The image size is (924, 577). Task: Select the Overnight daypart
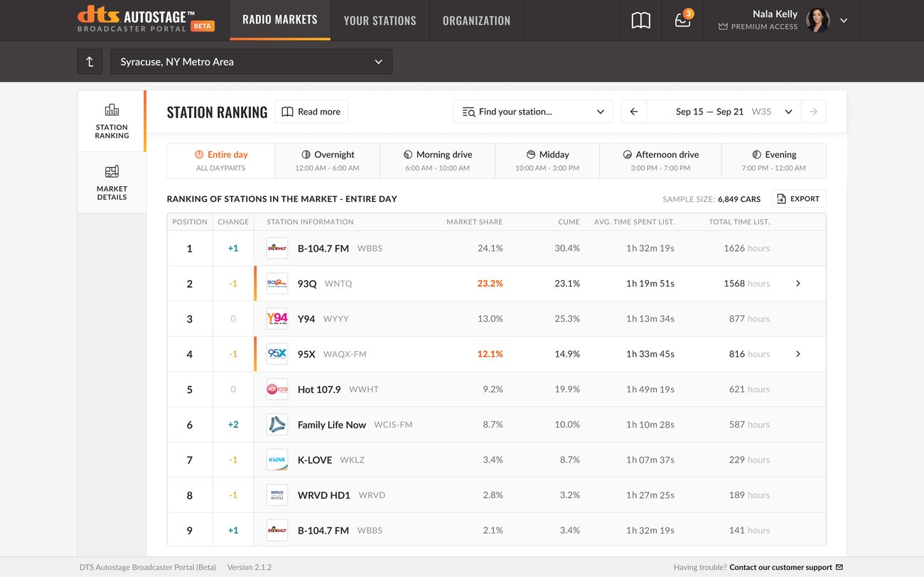click(327, 161)
